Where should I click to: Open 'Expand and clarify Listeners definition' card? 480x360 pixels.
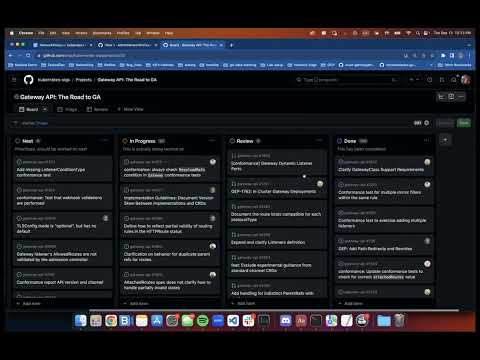pos(277,239)
